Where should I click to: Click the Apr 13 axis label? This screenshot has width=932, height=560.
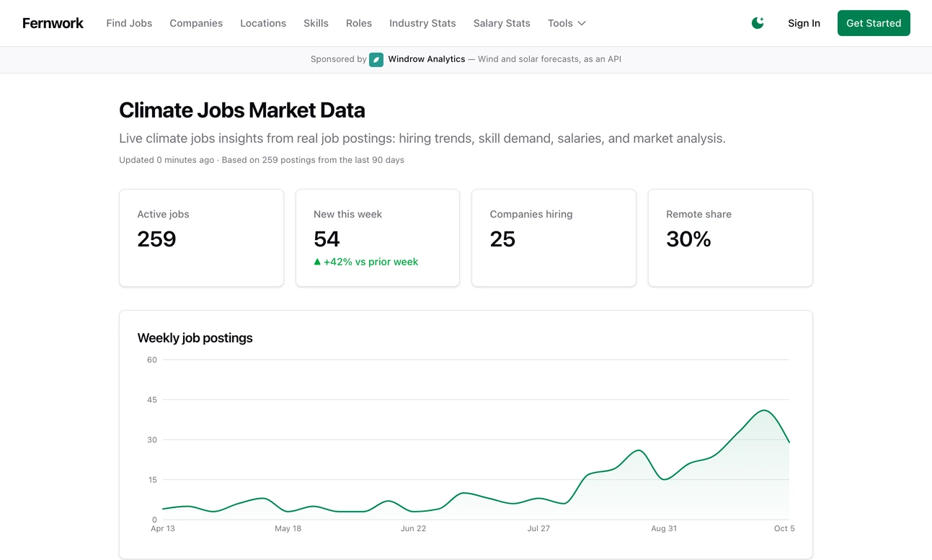(163, 528)
